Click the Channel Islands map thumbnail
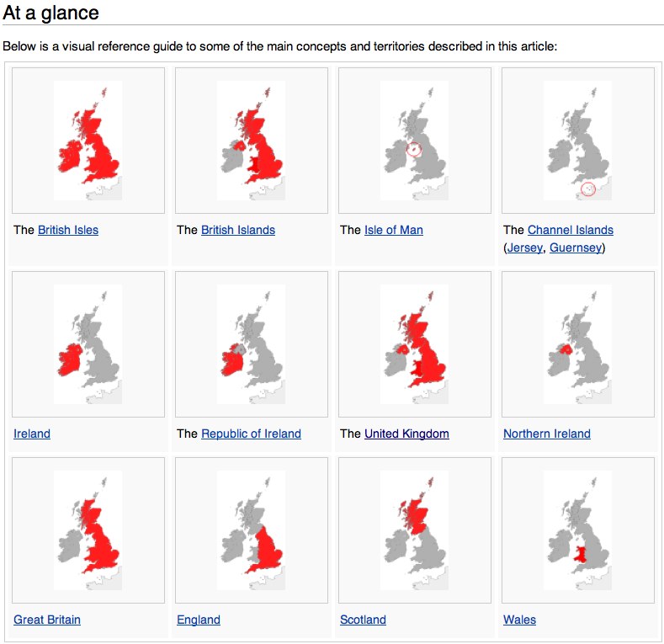 click(x=577, y=140)
